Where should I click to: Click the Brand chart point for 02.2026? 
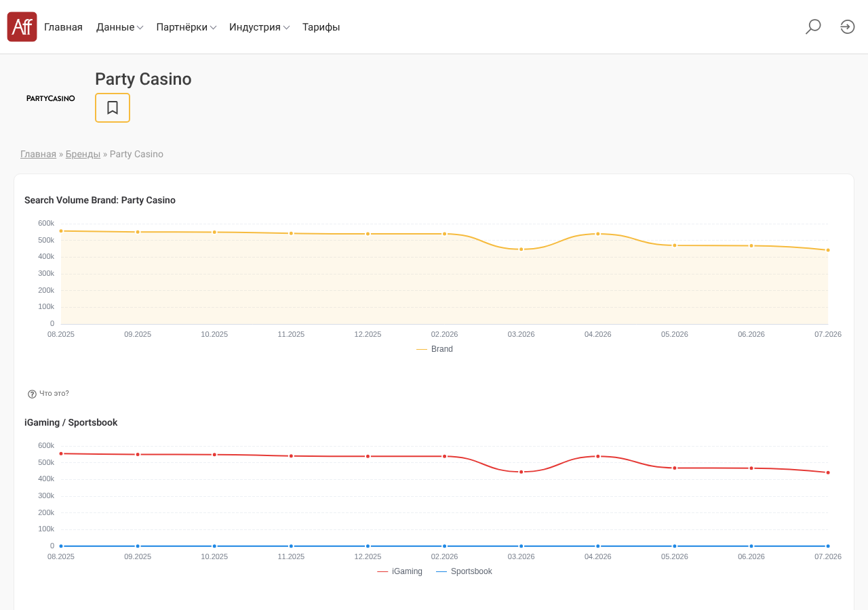coord(445,234)
